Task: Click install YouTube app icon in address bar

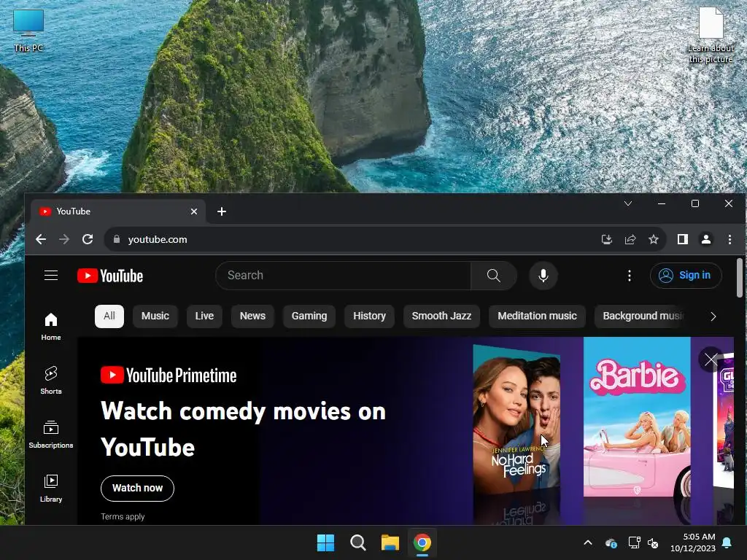Action: point(606,239)
